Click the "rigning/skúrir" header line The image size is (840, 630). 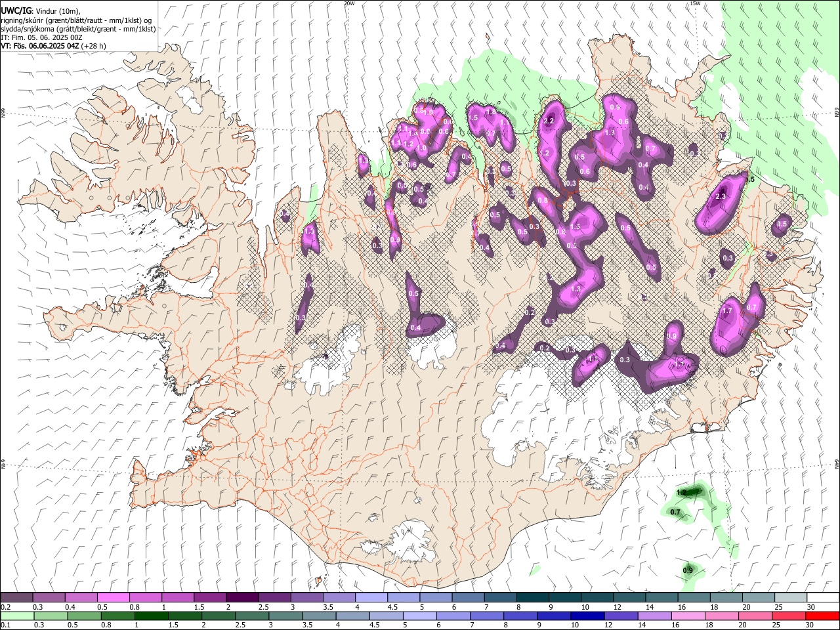tap(76, 20)
